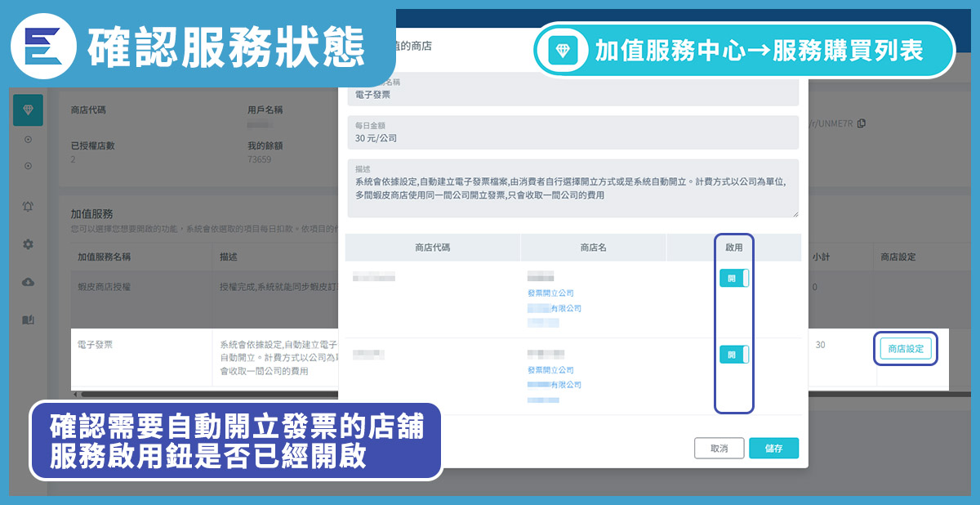
Task: Toggle the second store's 啟用 switch
Action: [x=733, y=355]
